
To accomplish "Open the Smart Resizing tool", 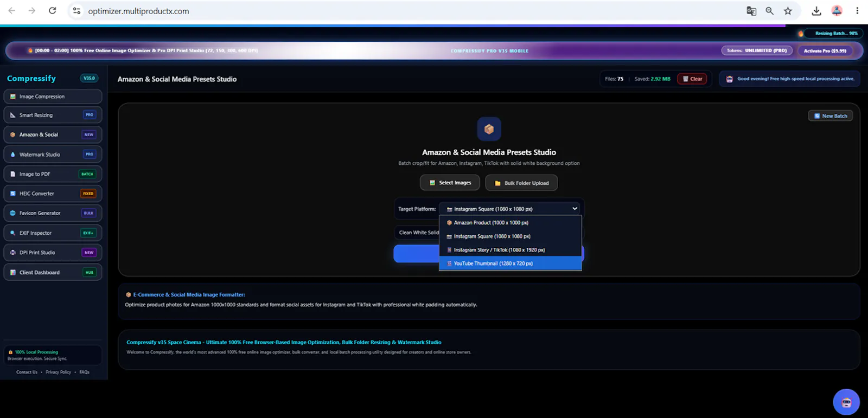I will click(x=53, y=115).
